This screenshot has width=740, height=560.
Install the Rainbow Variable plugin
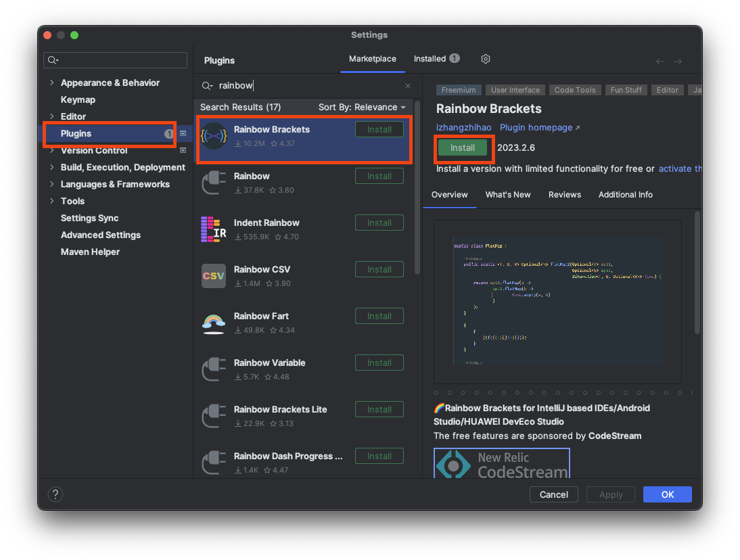point(379,363)
